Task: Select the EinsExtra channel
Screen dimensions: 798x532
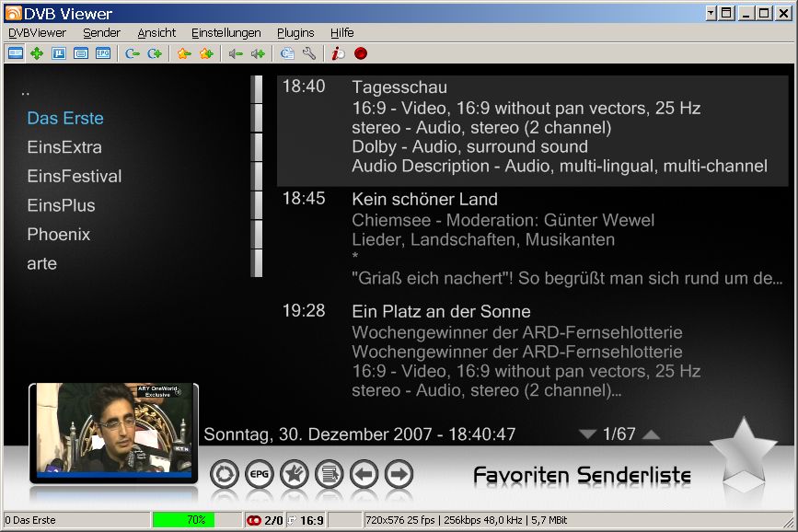Action: [64, 147]
